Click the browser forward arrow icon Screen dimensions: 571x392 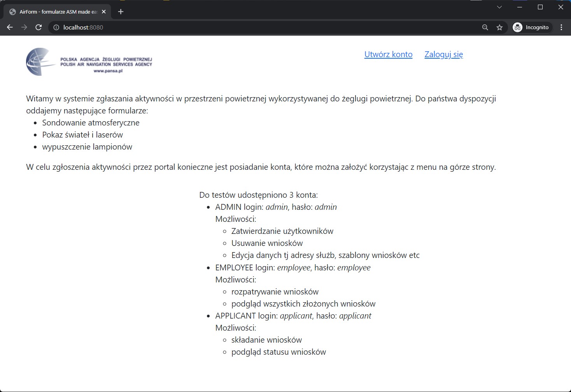click(24, 27)
